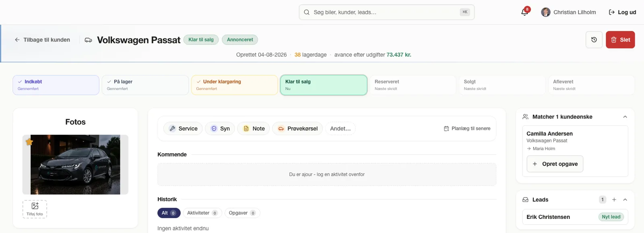
Task: Select the Reserveret stage
Action: pyautogui.click(x=413, y=85)
